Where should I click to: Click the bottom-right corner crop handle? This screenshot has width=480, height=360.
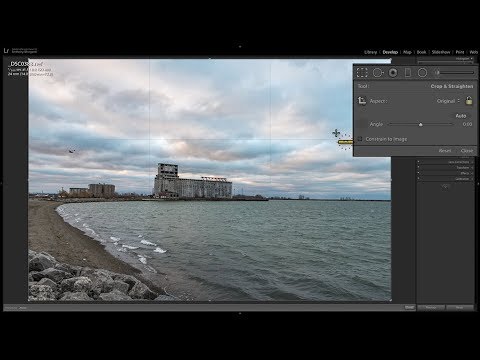pyautogui.click(x=390, y=300)
